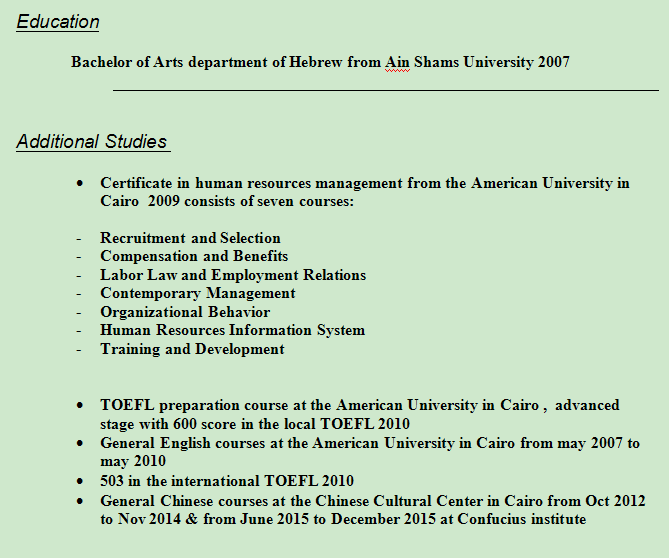669x558 pixels.
Task: Click the Education heading
Action: (58, 22)
